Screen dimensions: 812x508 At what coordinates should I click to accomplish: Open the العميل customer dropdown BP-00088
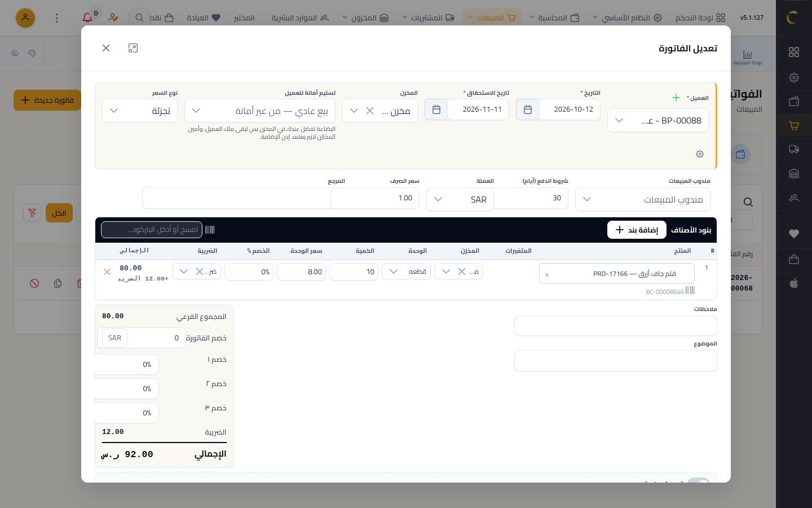coord(658,120)
